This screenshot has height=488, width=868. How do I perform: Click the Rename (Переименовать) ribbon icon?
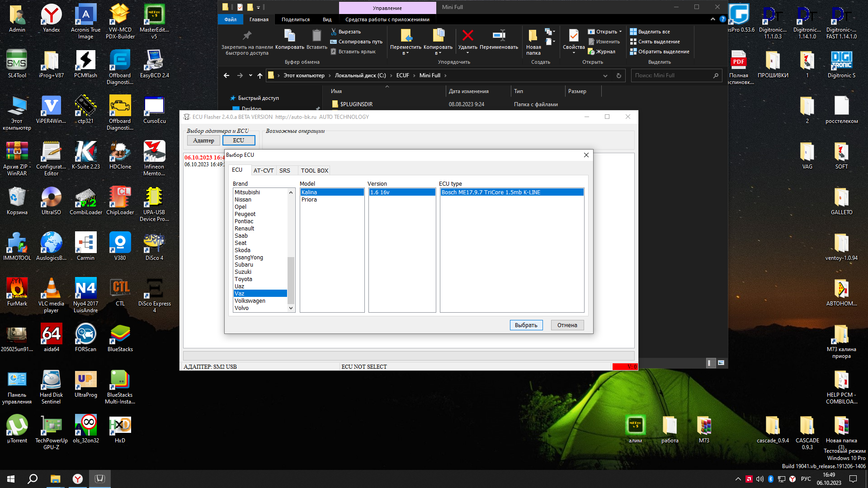[499, 36]
